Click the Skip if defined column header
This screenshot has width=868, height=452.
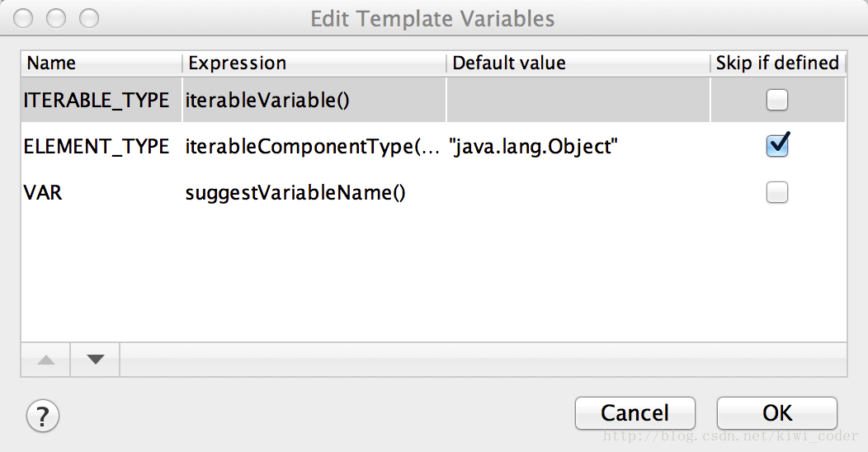pos(778,63)
